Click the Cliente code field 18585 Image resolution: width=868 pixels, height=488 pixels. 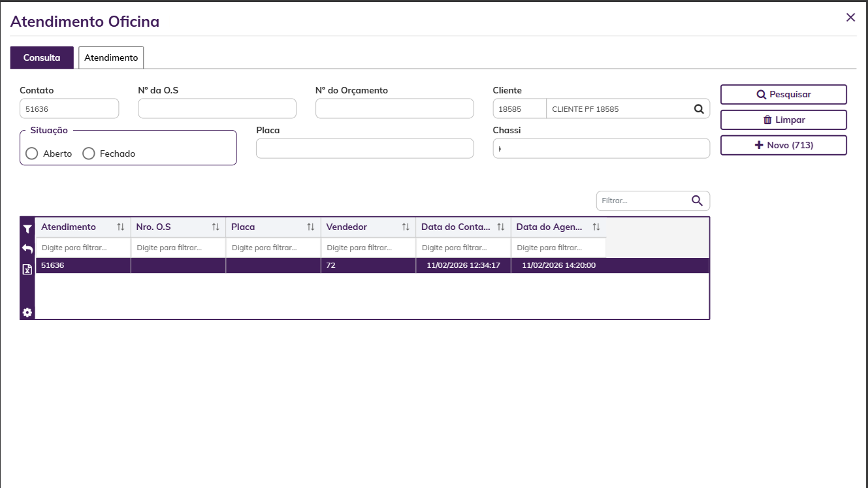(x=519, y=109)
